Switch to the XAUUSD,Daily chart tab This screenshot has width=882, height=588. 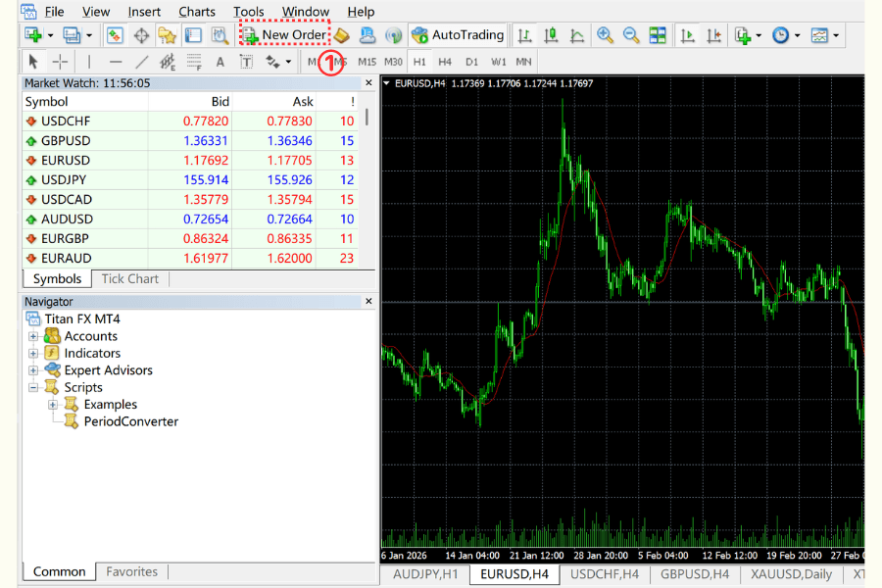coord(791,574)
